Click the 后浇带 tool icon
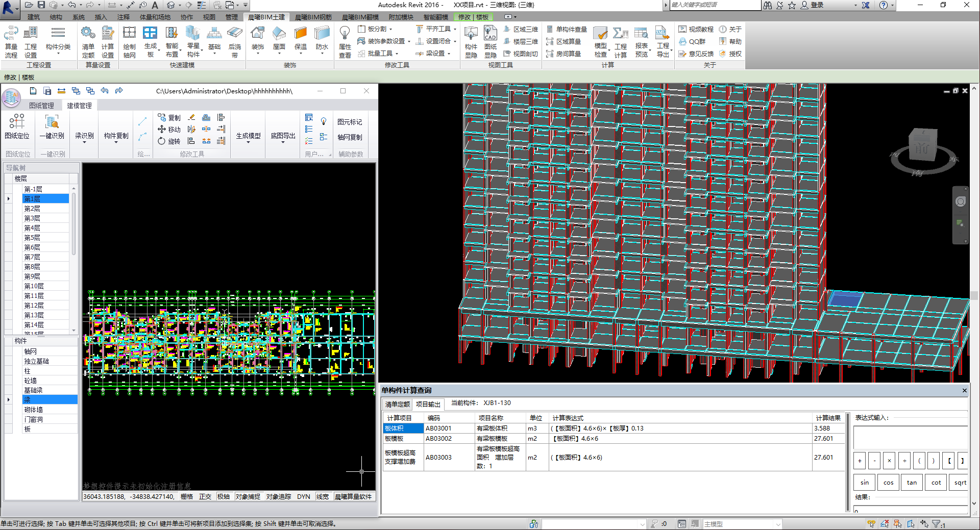The width and height of the screenshot is (980, 530). tap(235, 34)
